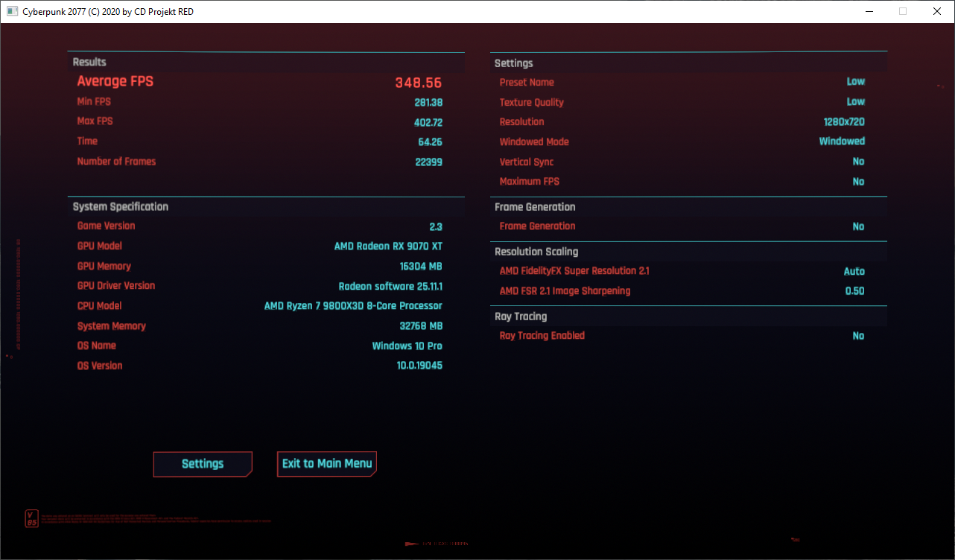Click the Resolution Scaling section heading
The width and height of the screenshot is (955, 560).
[536, 252]
